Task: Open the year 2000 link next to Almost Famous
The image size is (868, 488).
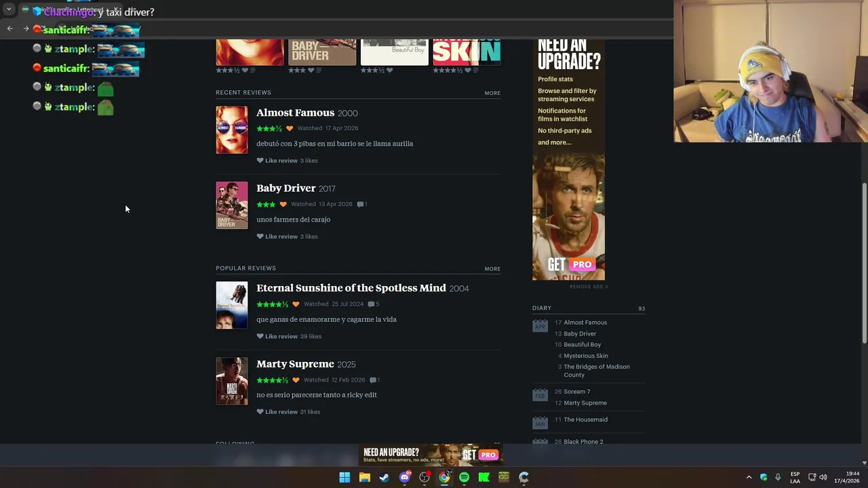Action: (x=347, y=113)
